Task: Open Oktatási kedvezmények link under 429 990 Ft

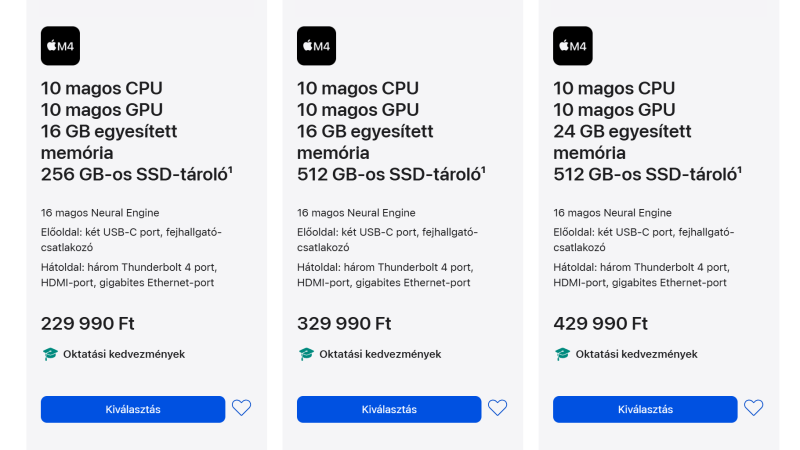Action: coord(636,354)
